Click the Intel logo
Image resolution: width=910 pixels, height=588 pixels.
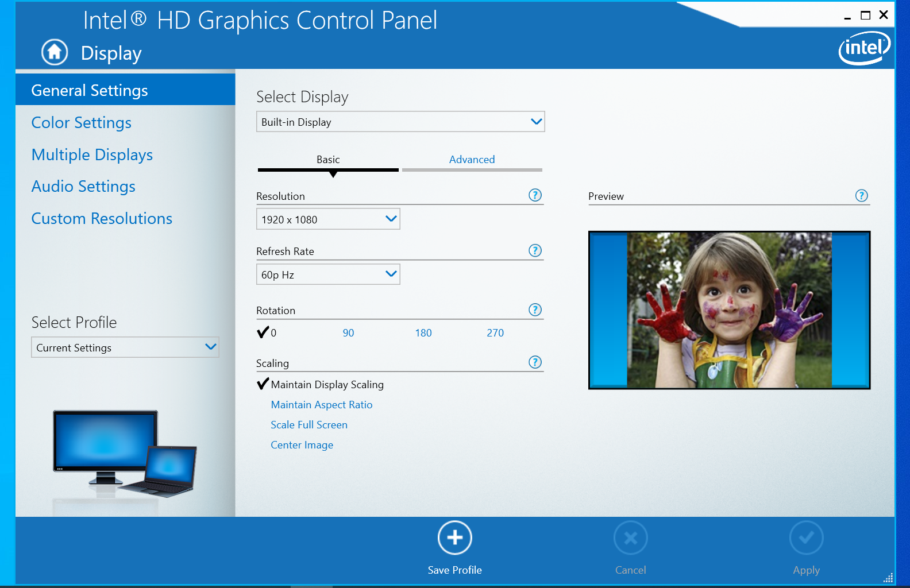click(x=865, y=48)
